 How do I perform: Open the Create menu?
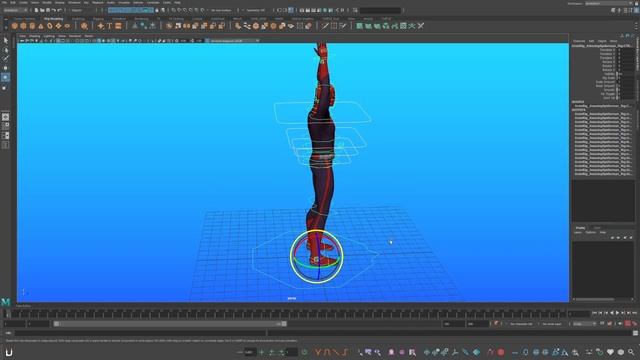click(x=23, y=2)
